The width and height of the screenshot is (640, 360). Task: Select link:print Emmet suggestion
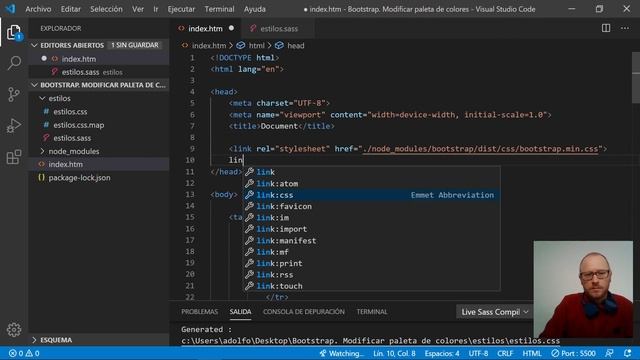371,263
